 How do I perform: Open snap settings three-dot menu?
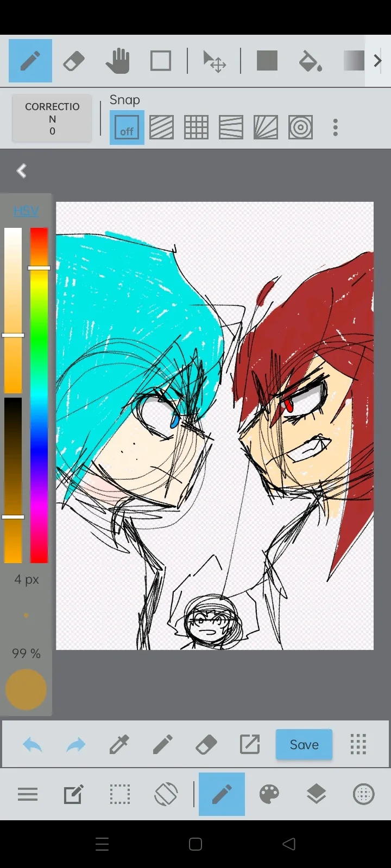pyautogui.click(x=336, y=127)
